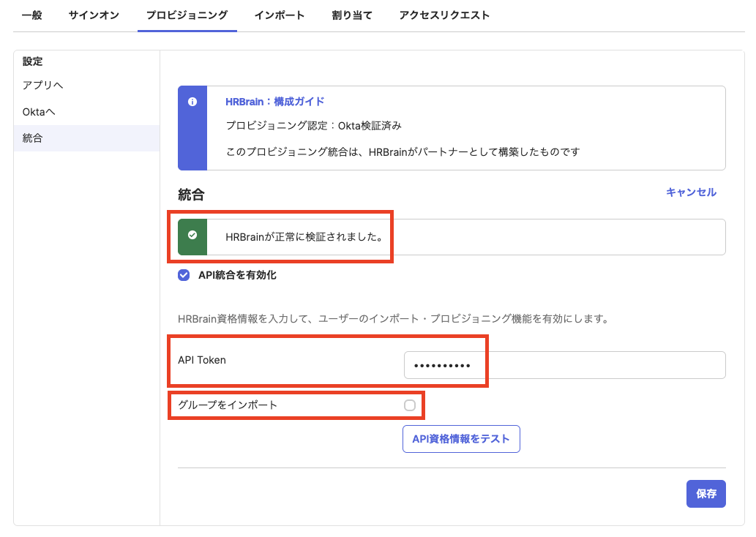This screenshot has height=537, width=756.
Task: Select Oktaへ in the settings sidebar
Action: [40, 112]
